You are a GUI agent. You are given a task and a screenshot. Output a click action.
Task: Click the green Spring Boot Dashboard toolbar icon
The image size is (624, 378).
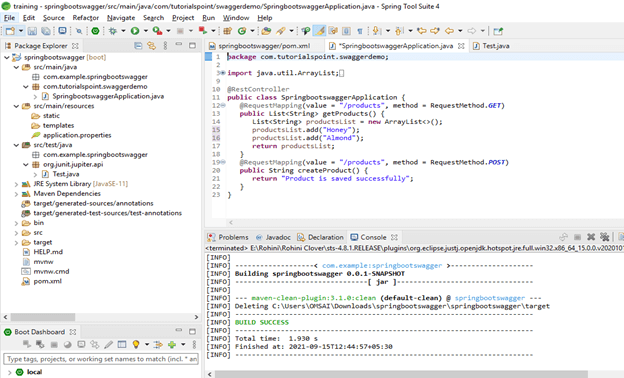pos(95,31)
